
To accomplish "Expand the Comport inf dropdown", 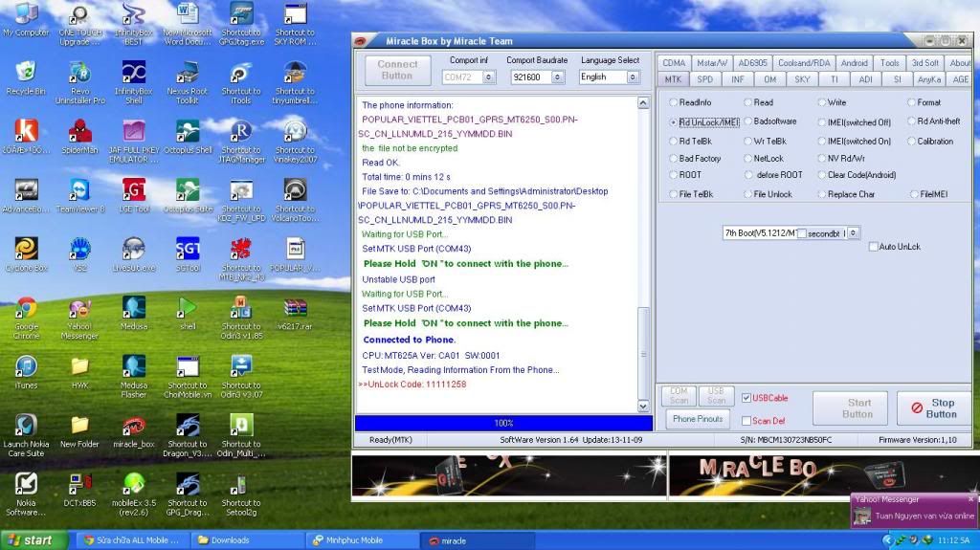I will pyautogui.click(x=489, y=77).
